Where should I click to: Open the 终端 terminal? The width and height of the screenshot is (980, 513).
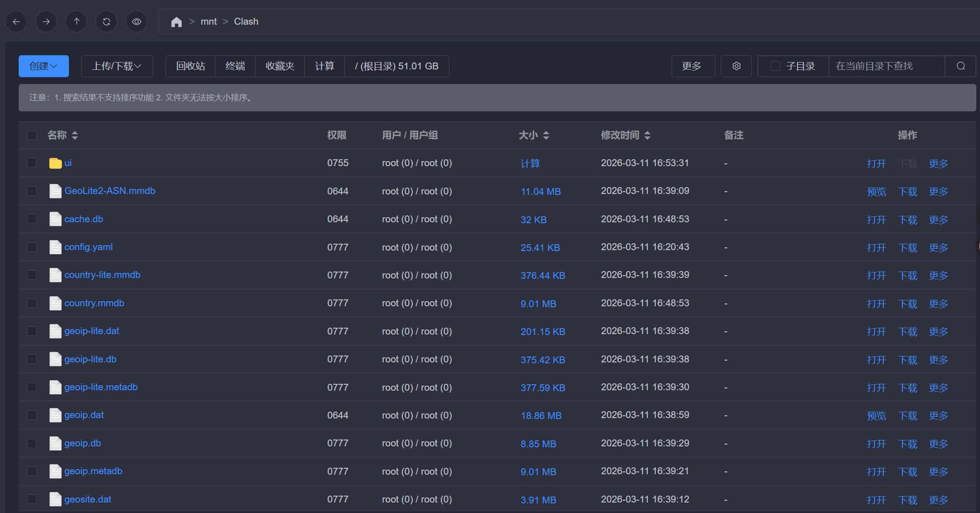[x=235, y=66]
